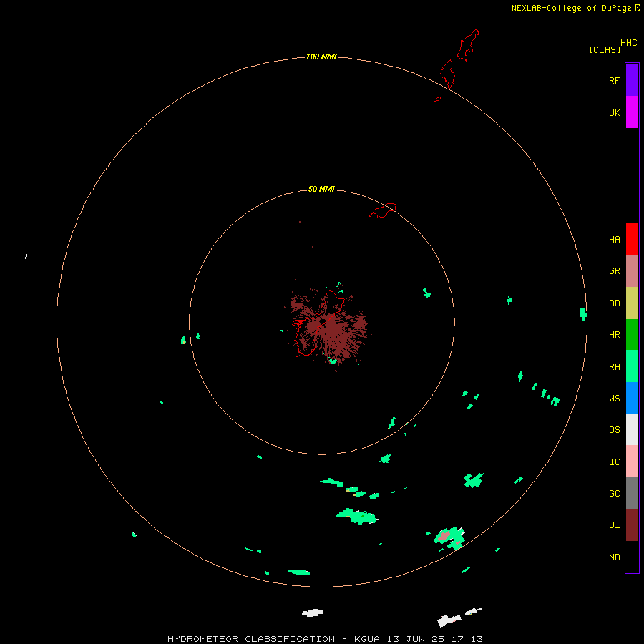This screenshot has height=644, width=644.
Task: Click the RA legend label
Action: point(614,366)
